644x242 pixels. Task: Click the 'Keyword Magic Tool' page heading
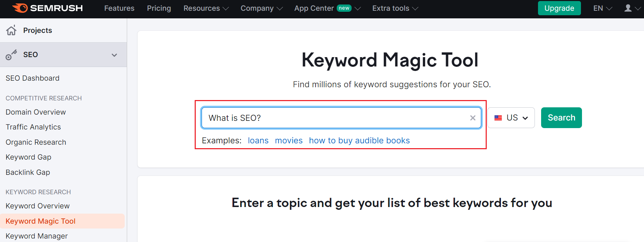click(x=390, y=60)
